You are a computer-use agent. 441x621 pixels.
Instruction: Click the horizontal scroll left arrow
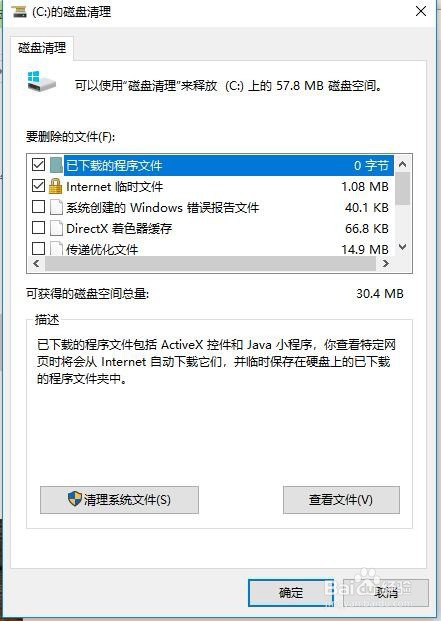tap(36, 264)
